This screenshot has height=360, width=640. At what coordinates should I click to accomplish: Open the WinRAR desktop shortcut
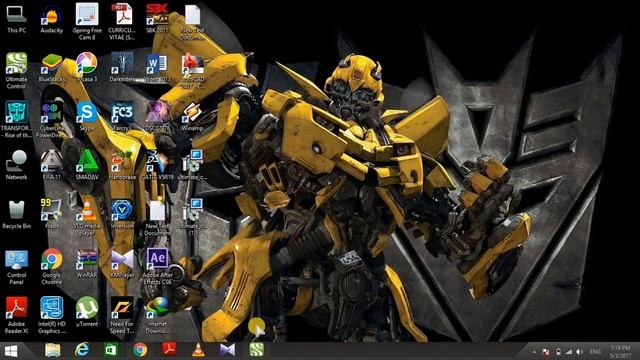coord(87,264)
